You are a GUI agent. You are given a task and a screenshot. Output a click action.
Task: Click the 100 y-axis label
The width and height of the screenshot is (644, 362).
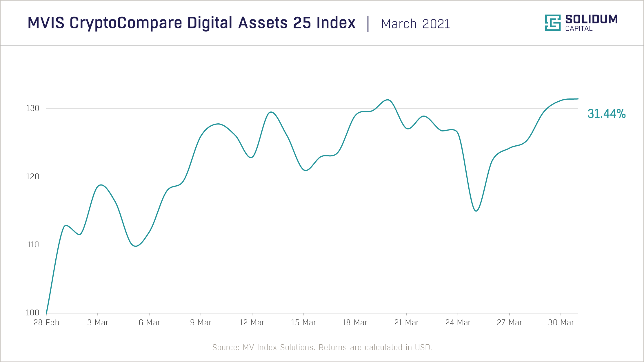[x=32, y=313]
